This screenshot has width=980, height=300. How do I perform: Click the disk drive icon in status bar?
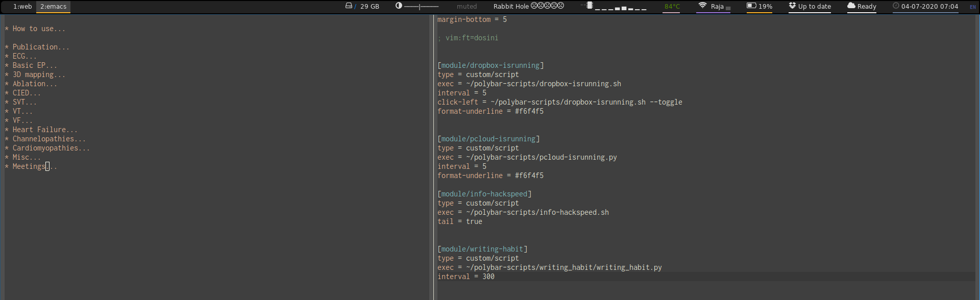[x=349, y=6]
